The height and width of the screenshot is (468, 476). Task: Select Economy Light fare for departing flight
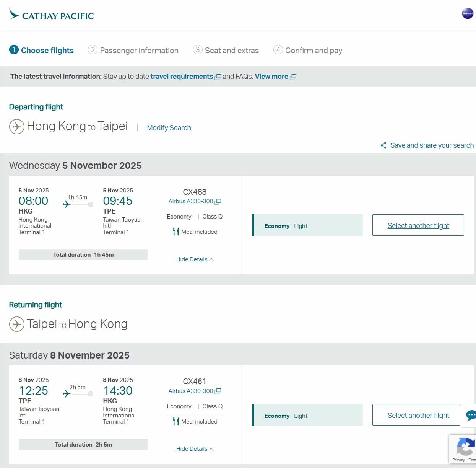(x=307, y=226)
